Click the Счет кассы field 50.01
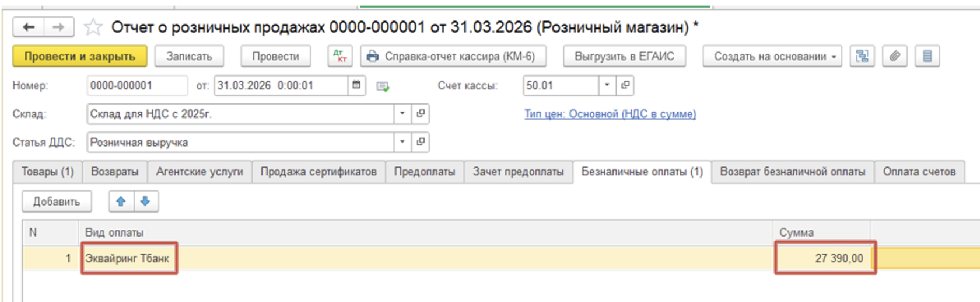This screenshot has height=302, width=980. pyautogui.click(x=561, y=85)
